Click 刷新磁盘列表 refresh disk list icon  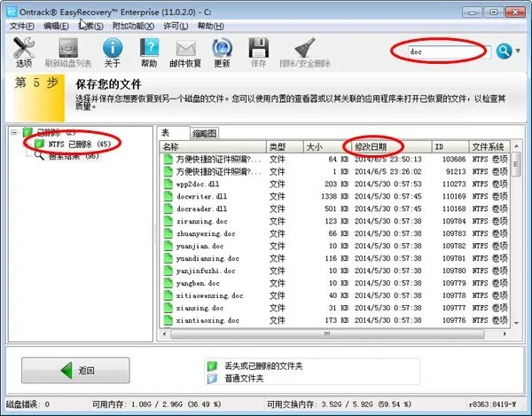coord(68,52)
